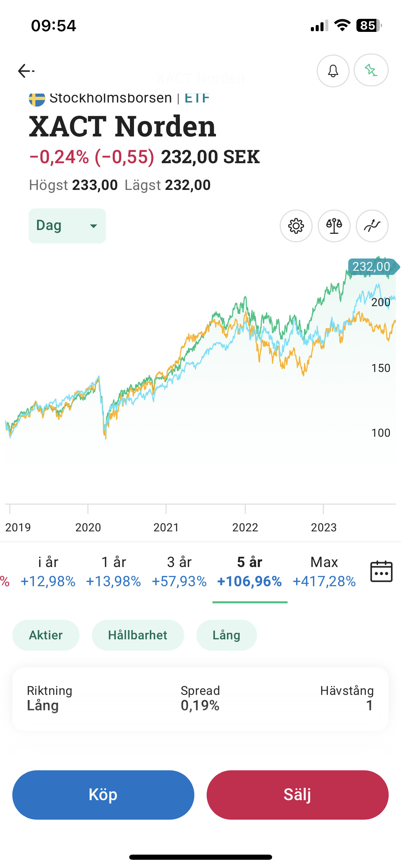The width and height of the screenshot is (401, 868).
Task: Open the calendar date range icon
Action: pyautogui.click(x=381, y=571)
